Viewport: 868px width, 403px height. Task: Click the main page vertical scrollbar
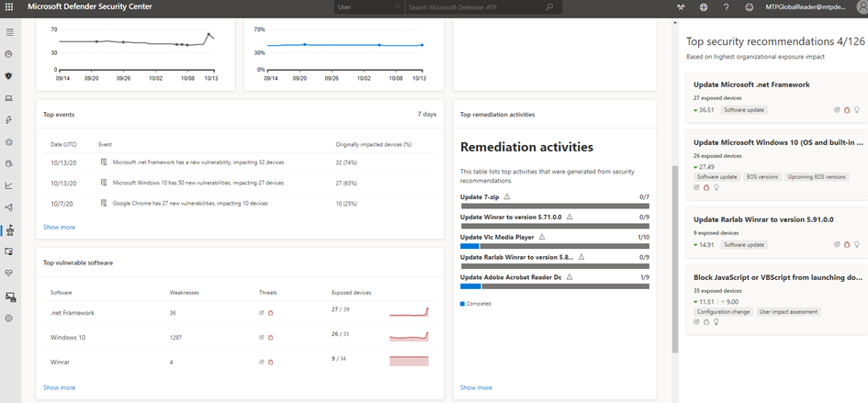click(x=675, y=259)
